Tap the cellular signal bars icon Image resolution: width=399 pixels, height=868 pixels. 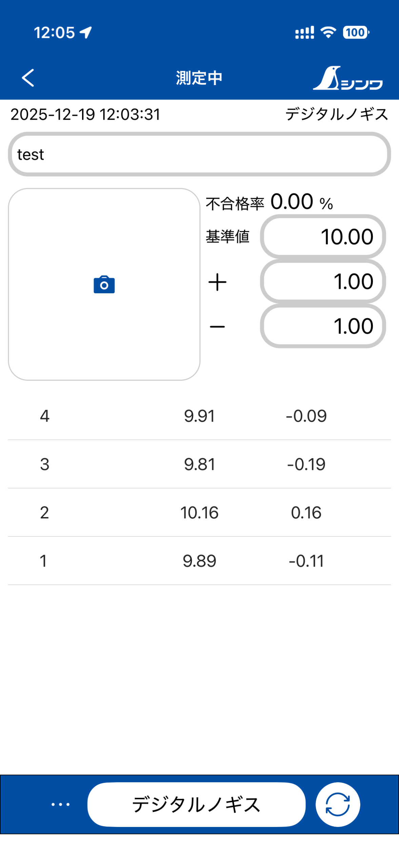click(304, 33)
